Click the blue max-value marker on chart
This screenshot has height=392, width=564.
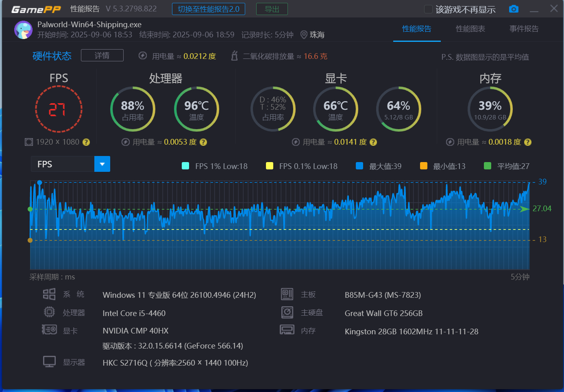click(39, 183)
